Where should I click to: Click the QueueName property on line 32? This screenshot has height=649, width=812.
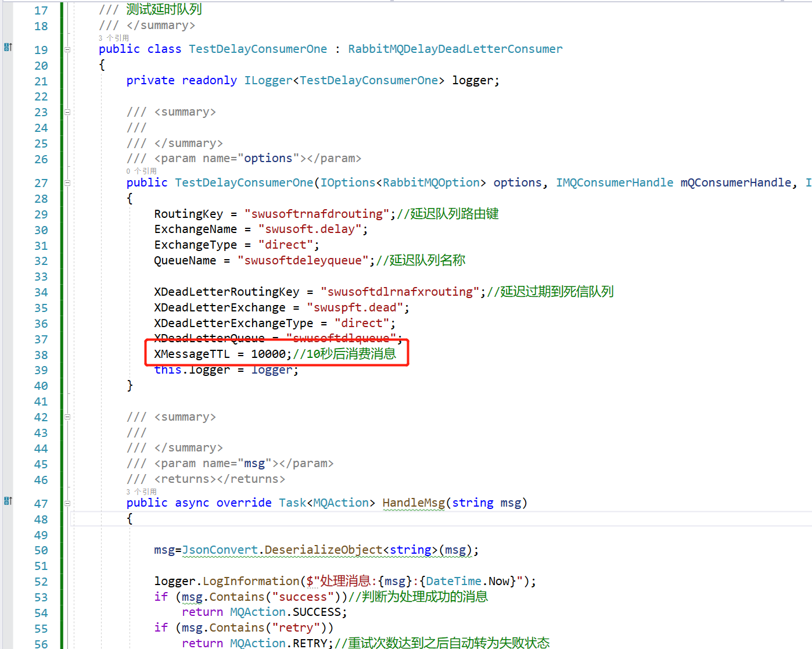(185, 261)
